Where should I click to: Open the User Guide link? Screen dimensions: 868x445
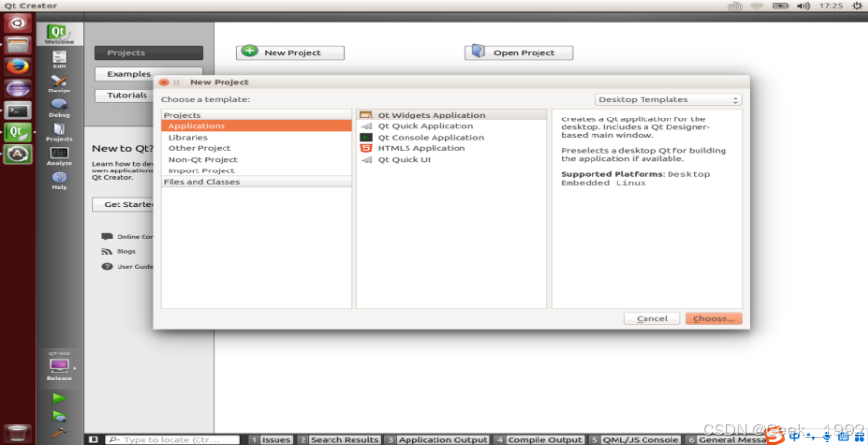[x=128, y=266]
